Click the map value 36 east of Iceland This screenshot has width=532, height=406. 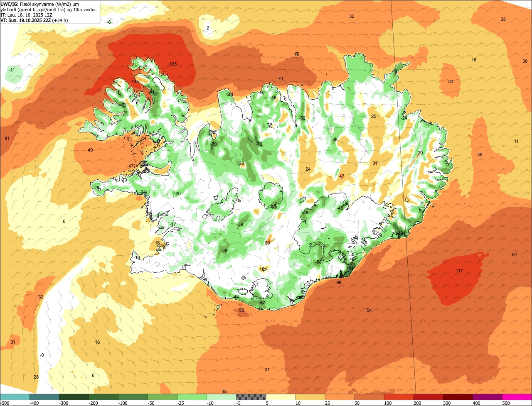[x=480, y=154]
